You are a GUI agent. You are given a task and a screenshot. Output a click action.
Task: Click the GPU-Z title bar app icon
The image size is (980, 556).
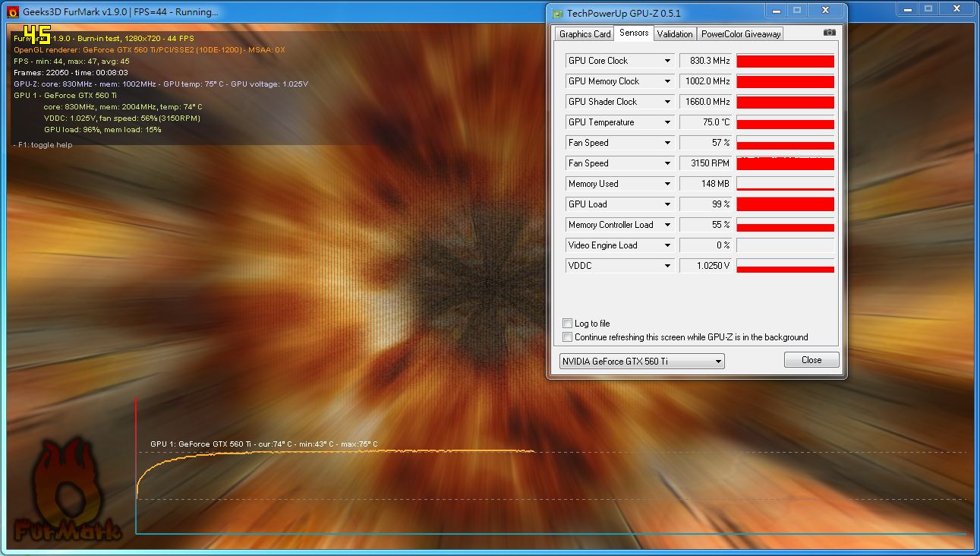pyautogui.click(x=558, y=13)
